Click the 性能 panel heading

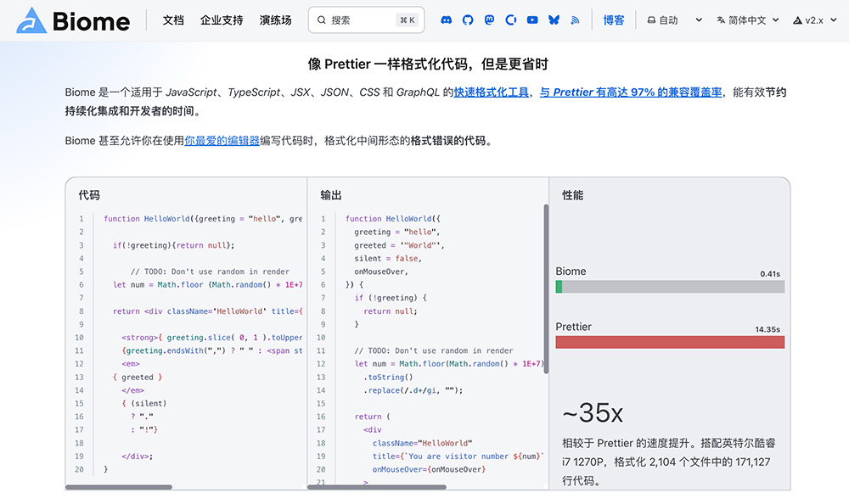[x=573, y=195]
